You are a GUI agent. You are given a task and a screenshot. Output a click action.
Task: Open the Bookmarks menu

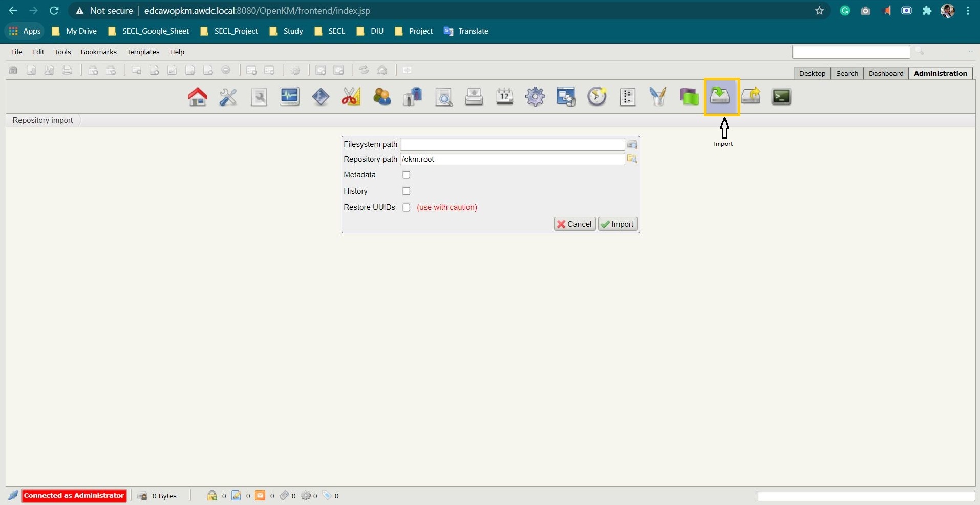(x=99, y=52)
